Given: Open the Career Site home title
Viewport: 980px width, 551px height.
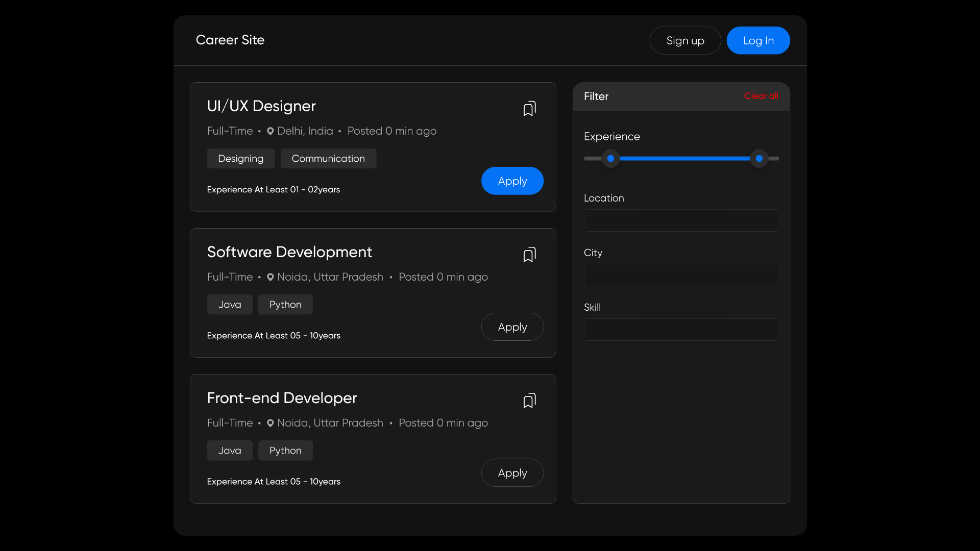Looking at the screenshot, I should (x=230, y=40).
